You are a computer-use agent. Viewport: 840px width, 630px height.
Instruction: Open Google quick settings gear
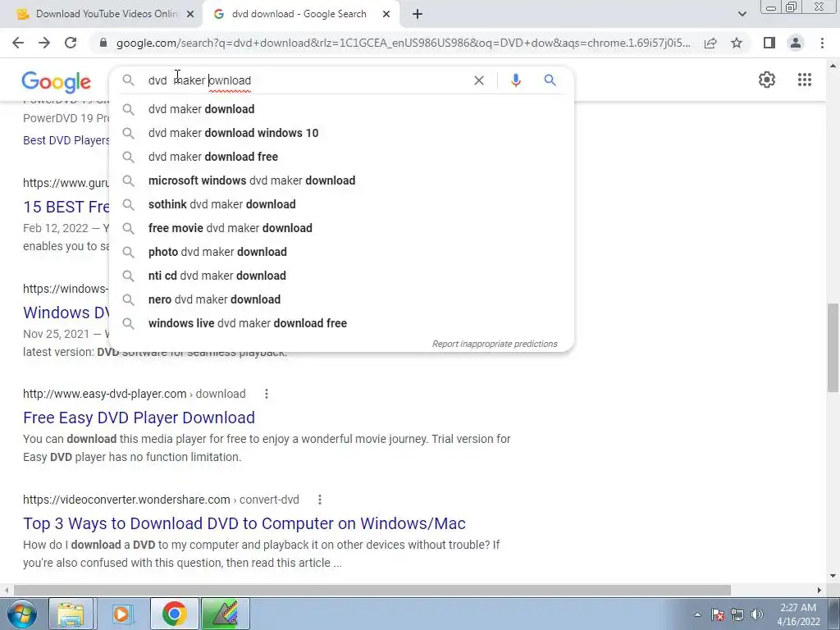(767, 80)
